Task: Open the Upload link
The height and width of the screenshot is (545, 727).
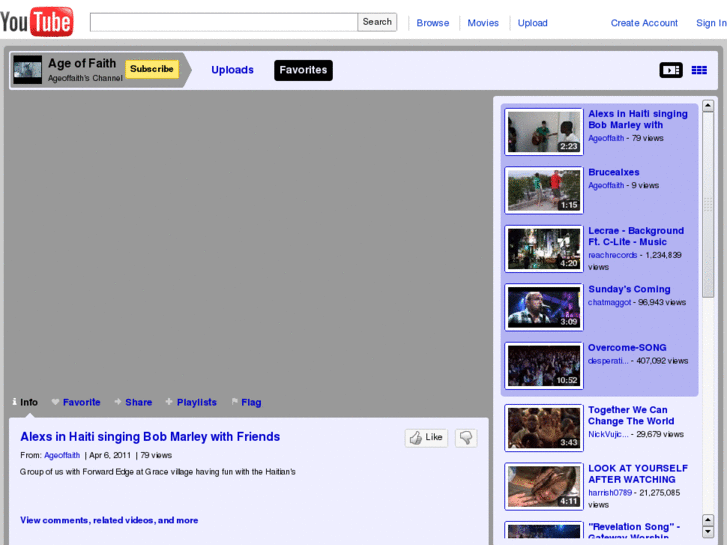Action: point(532,23)
